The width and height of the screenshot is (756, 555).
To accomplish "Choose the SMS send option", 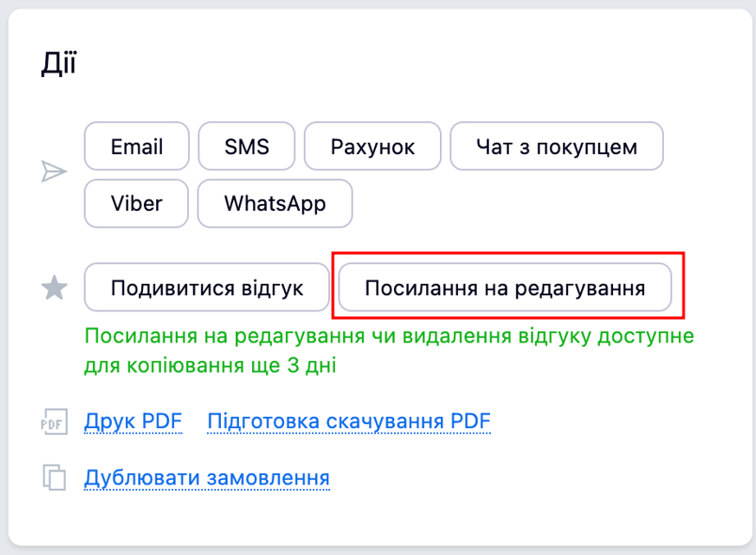I will point(246,146).
